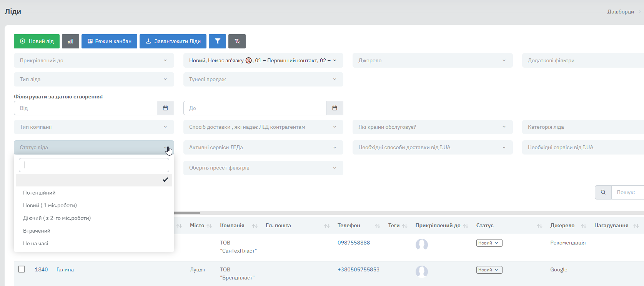Image resolution: width=644 pixels, height=286 pixels.
Task: Call phone number 0987558888
Action: click(x=354, y=243)
